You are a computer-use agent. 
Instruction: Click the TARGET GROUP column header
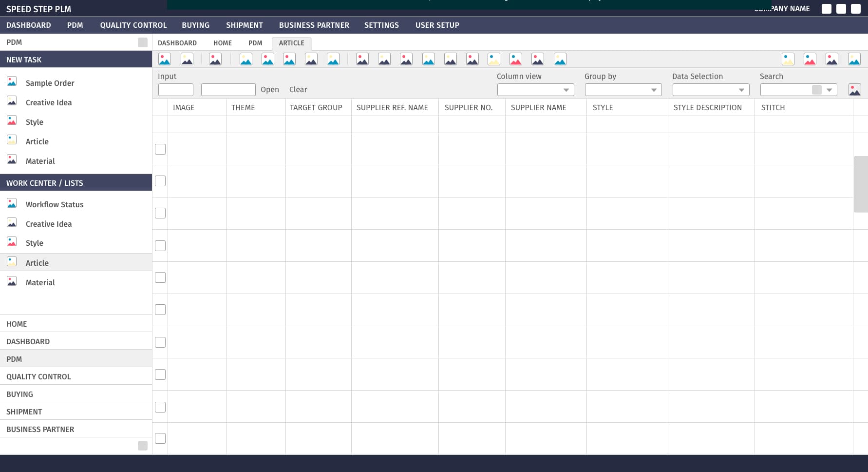pyautogui.click(x=316, y=108)
